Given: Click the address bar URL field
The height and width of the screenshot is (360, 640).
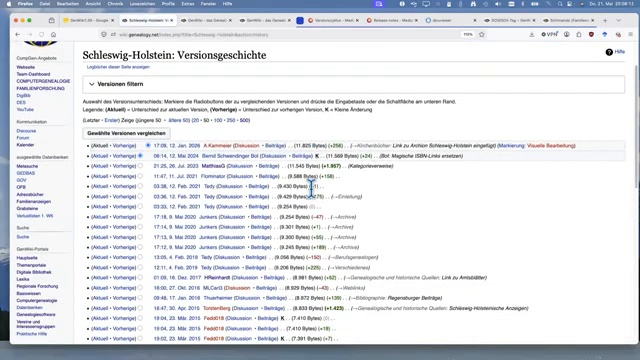Looking at the screenshot, I should [282, 35].
